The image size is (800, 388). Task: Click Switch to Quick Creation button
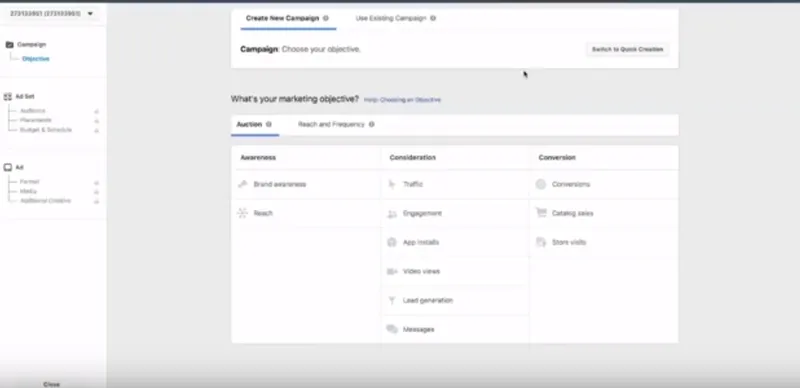(627, 50)
